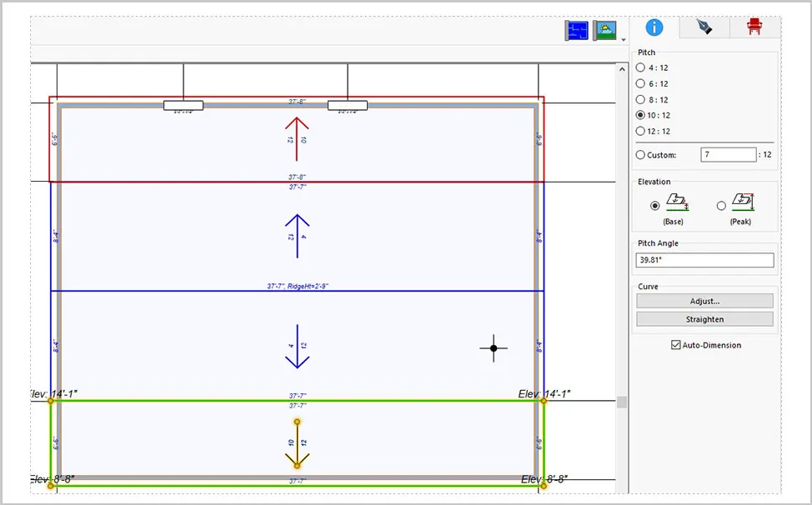This screenshot has height=505, width=812.
Task: Click the Pitch Angle input field
Action: pos(704,260)
